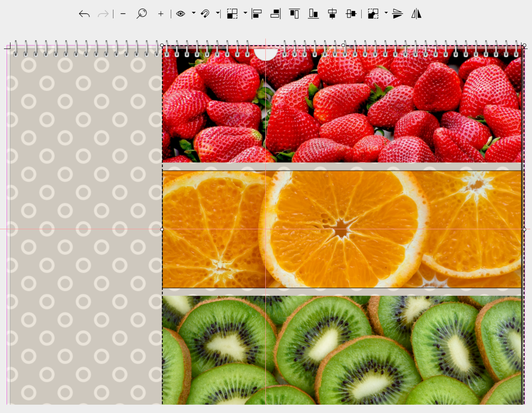Toggle the eye view options icon
This screenshot has height=413, width=532.
(x=180, y=14)
